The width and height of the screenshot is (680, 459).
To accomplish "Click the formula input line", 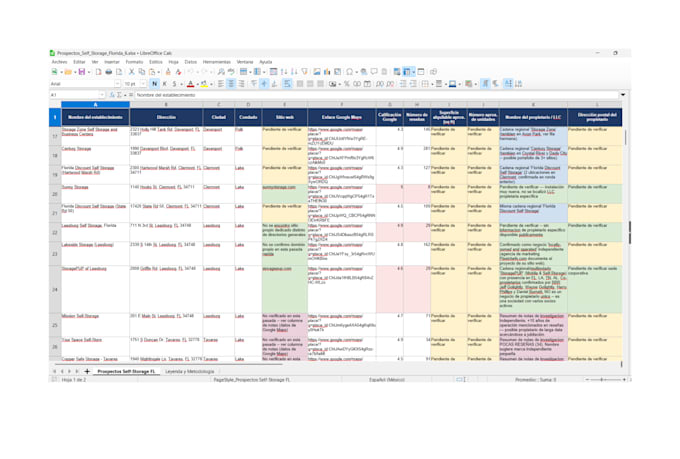I will 376,95.
